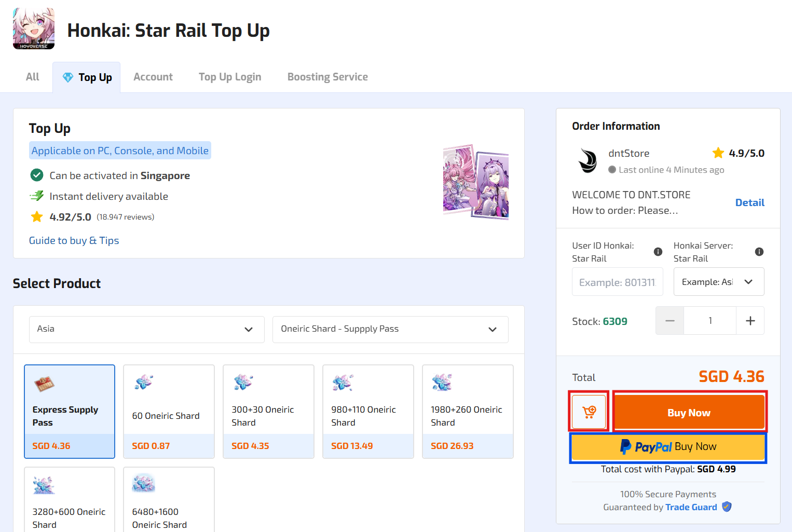Viewport: 792px width, 532px height.
Task: Open the Boosting Service tab
Action: tap(327, 77)
